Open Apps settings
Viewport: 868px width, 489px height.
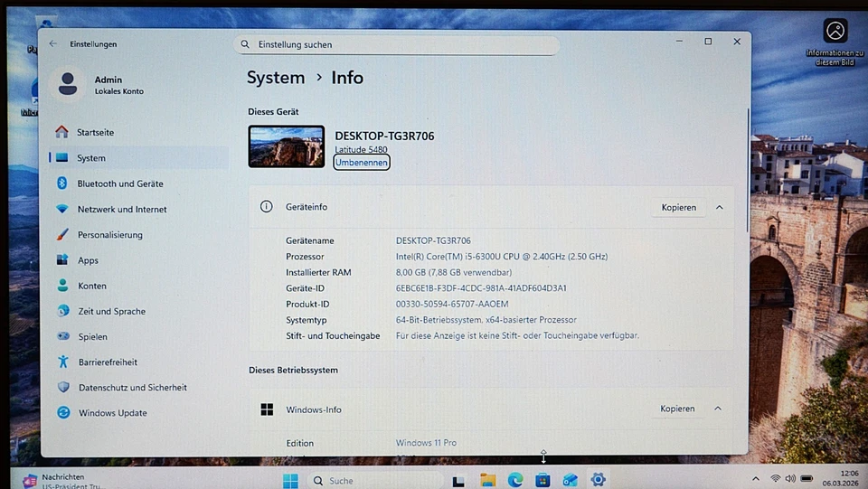(88, 260)
